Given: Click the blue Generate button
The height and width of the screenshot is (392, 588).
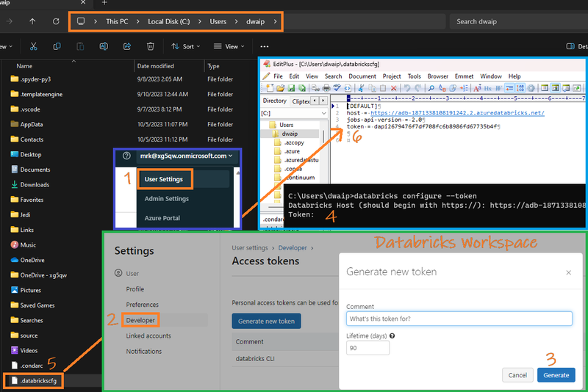Looking at the screenshot, I should [556, 375].
